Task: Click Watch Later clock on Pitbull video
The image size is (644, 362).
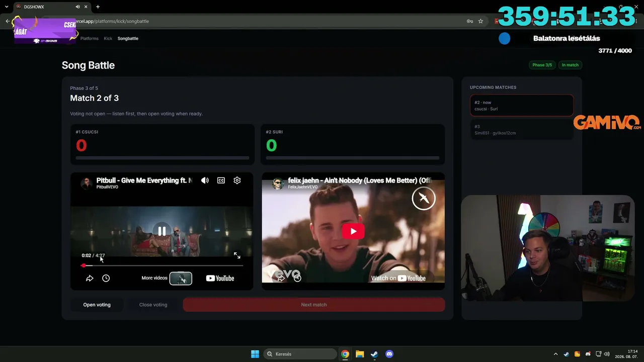Action: [106, 278]
